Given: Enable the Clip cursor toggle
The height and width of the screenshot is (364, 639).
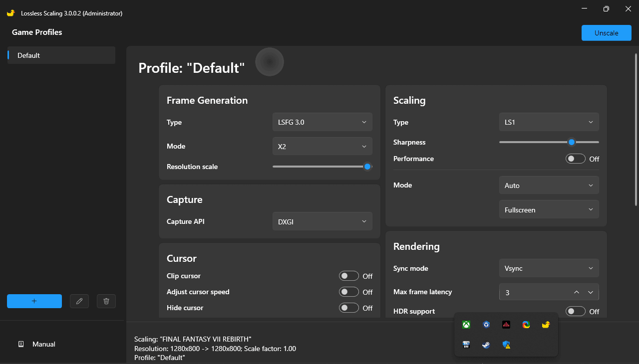Looking at the screenshot, I should 349,276.
